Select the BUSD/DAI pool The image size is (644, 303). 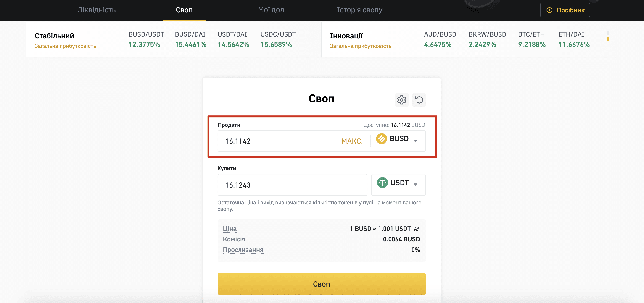pos(190,34)
